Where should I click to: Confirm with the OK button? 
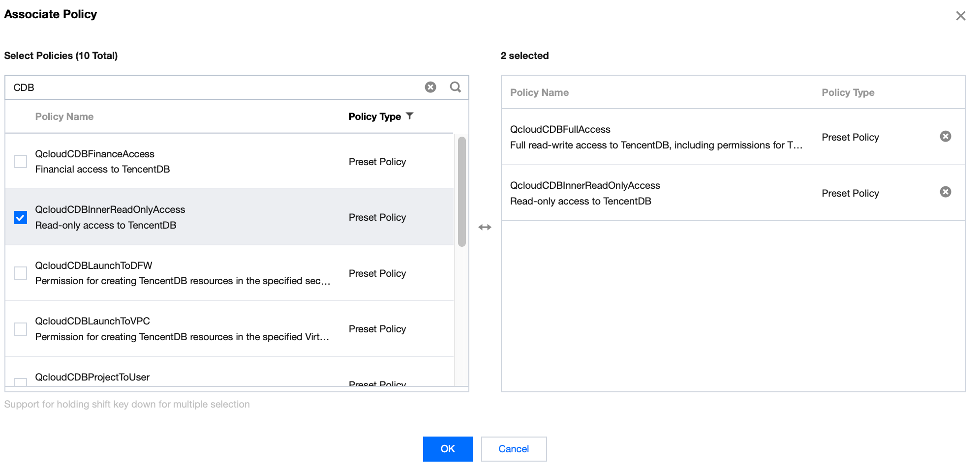pyautogui.click(x=447, y=449)
